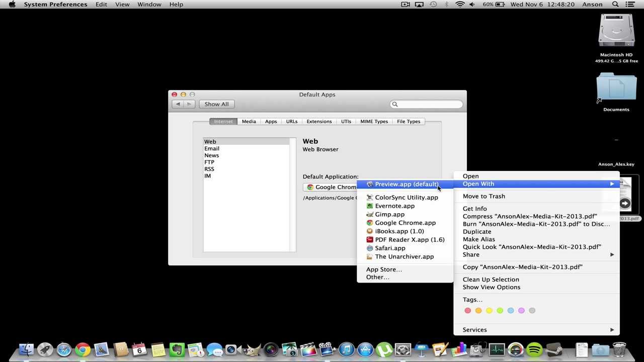Click the Show All button
The image size is (644, 362).
coord(216,104)
